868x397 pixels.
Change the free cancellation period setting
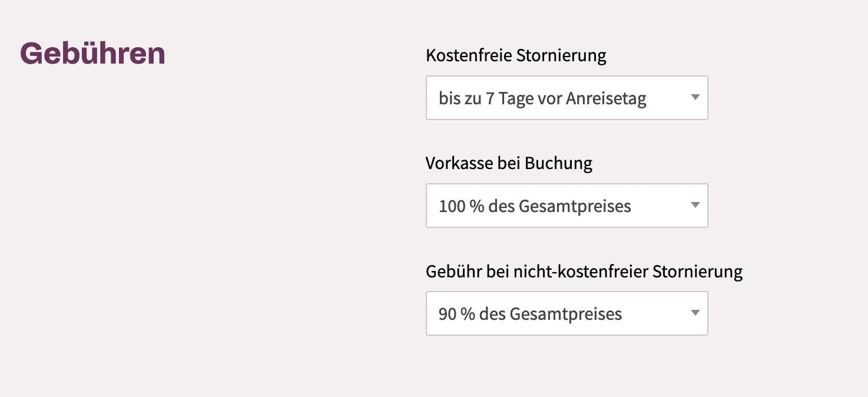(566, 98)
